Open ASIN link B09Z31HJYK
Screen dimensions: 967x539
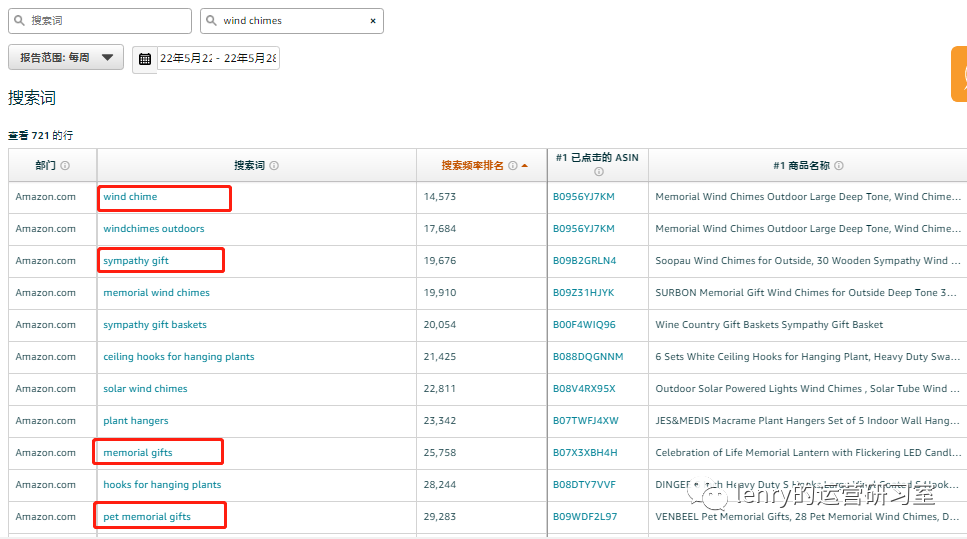[x=583, y=293]
